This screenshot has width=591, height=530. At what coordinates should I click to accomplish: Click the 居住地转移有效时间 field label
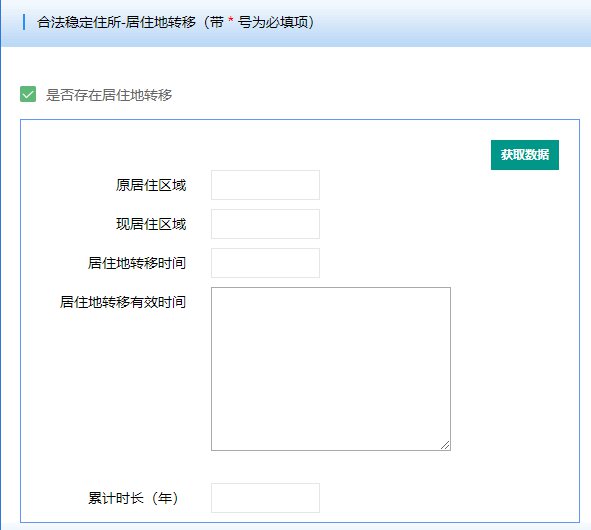(123, 302)
